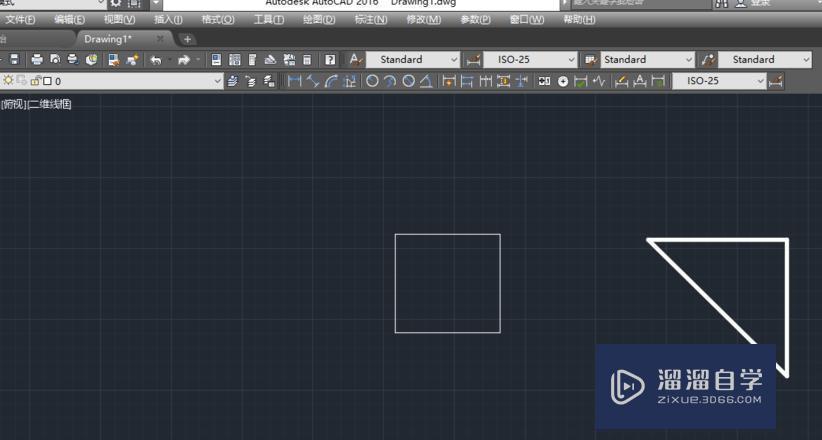Open the 修改(M) menu
The height and width of the screenshot is (440, 822).
point(424,20)
